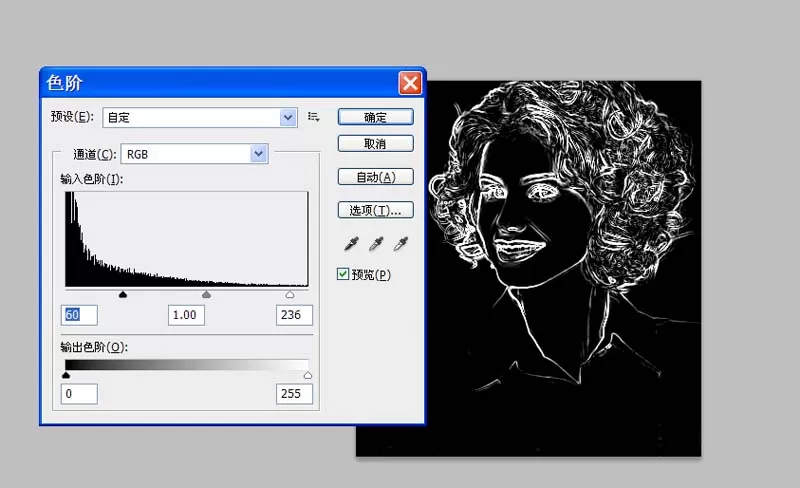This screenshot has width=800, height=488.
Task: Click the 取消 button
Action: [376, 143]
